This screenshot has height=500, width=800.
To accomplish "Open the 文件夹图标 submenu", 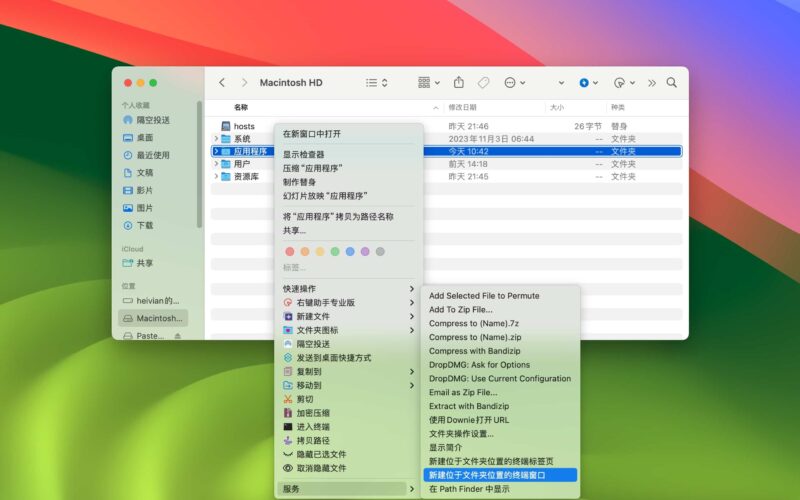I will [x=349, y=330].
